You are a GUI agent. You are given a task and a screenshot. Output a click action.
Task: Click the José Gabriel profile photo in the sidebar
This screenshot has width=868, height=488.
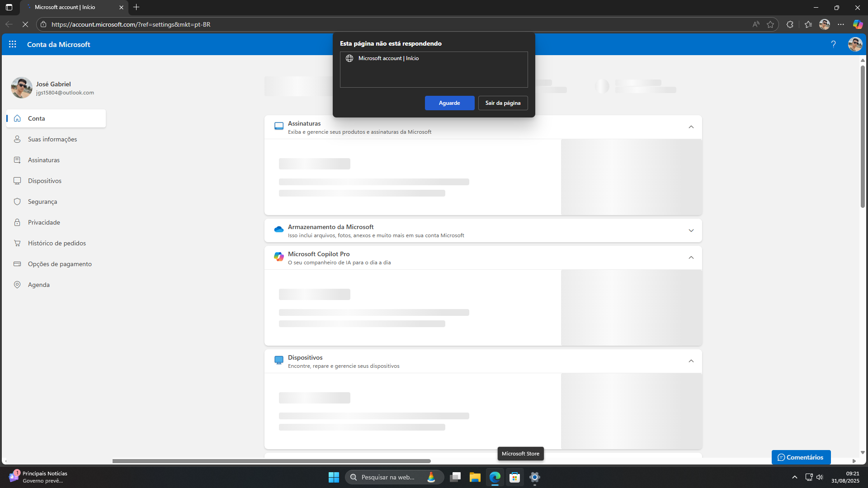click(22, 88)
